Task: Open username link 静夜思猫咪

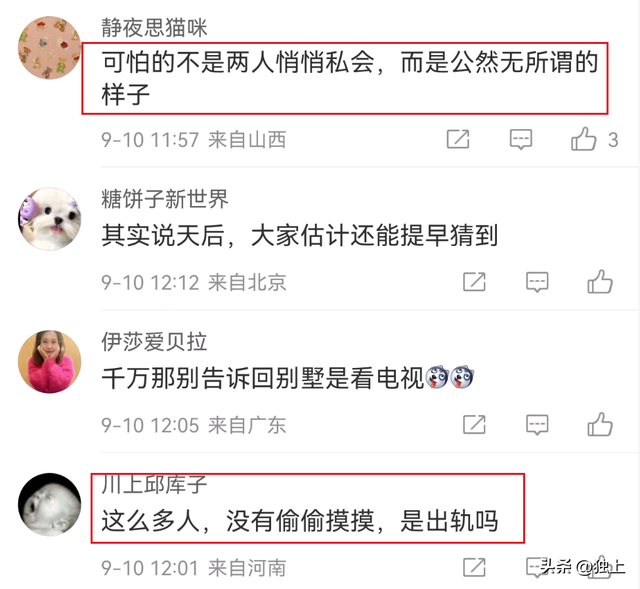Action: (x=154, y=28)
